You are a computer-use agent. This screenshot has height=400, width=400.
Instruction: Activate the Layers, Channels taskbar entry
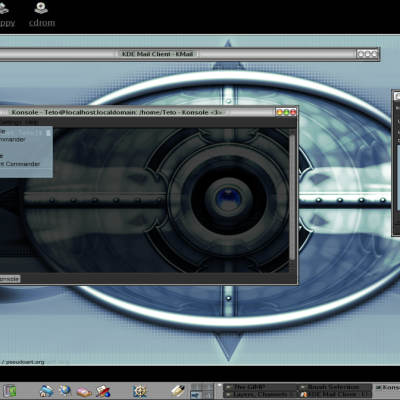click(260, 395)
